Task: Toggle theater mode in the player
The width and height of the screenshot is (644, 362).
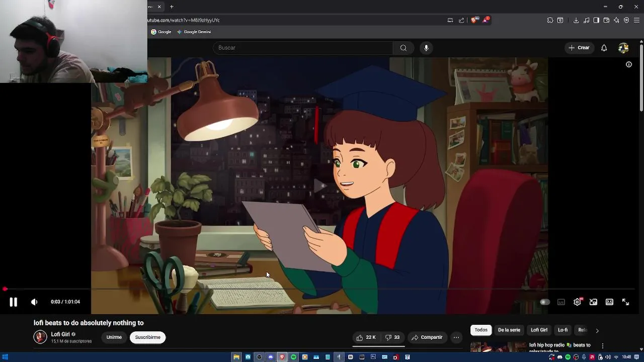Action: click(609, 302)
